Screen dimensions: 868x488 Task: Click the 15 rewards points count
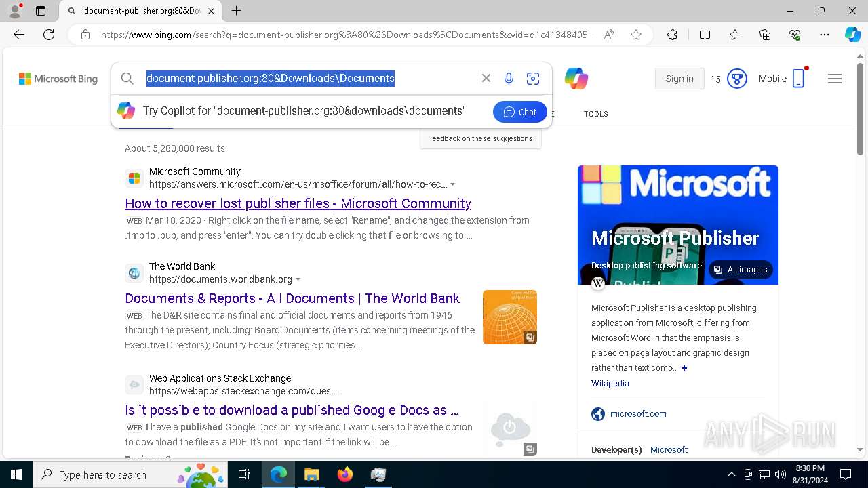[x=715, y=79]
